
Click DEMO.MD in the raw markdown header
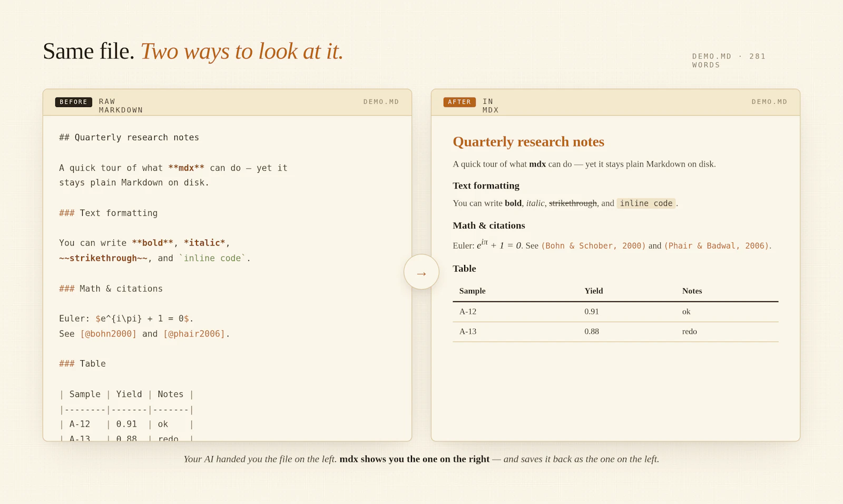(x=381, y=102)
